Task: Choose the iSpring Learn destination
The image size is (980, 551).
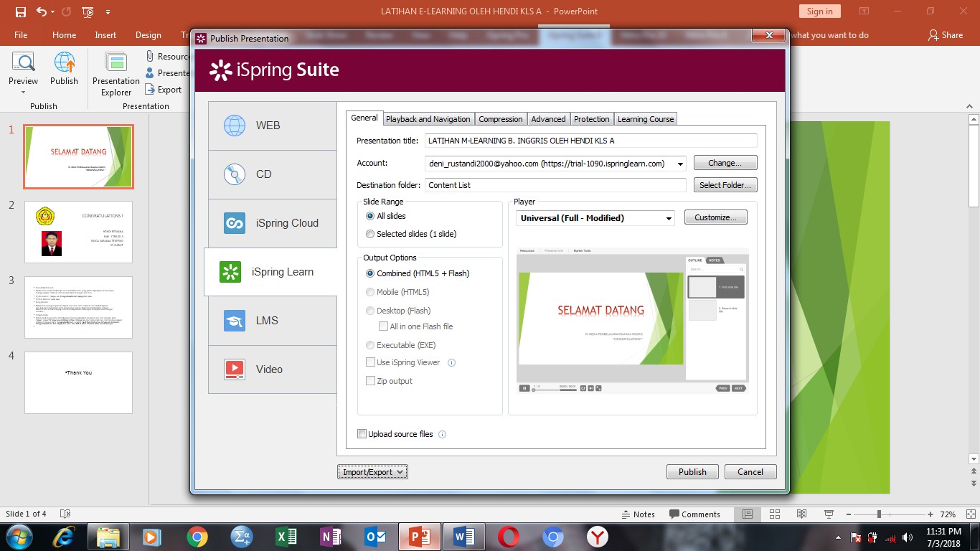Action: pos(270,272)
